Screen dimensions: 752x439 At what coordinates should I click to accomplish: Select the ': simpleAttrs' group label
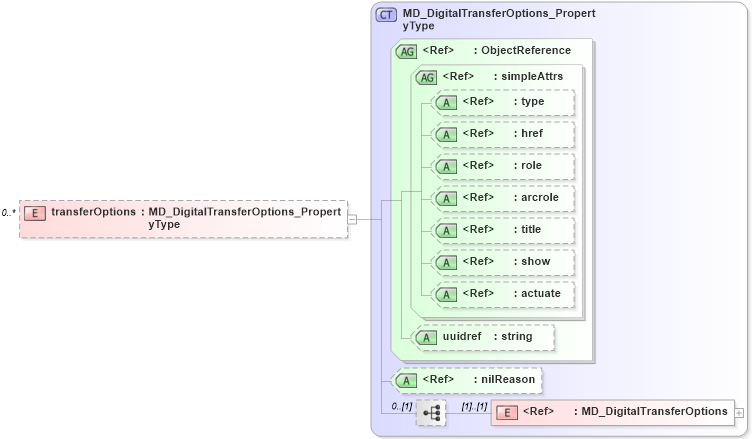coord(529,76)
